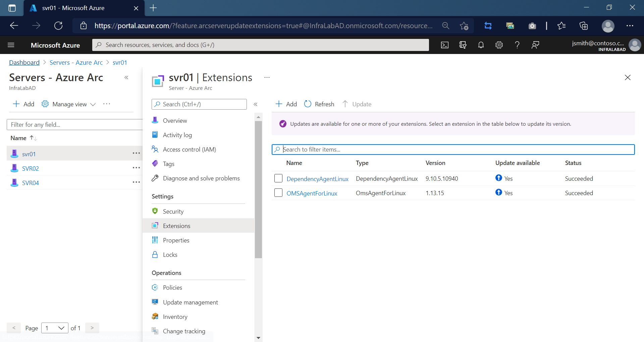The height and width of the screenshot is (342, 644).
Task: Open the page number dropdown
Action: tap(55, 328)
